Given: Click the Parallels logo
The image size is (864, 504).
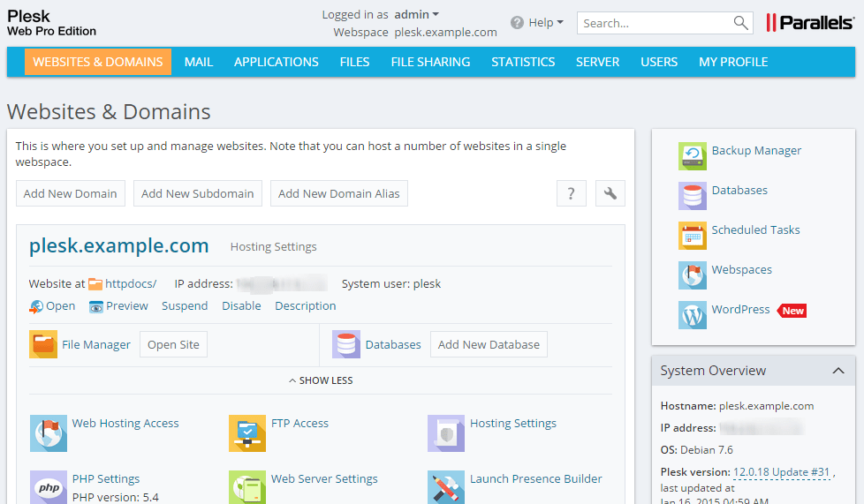Looking at the screenshot, I should [810, 23].
